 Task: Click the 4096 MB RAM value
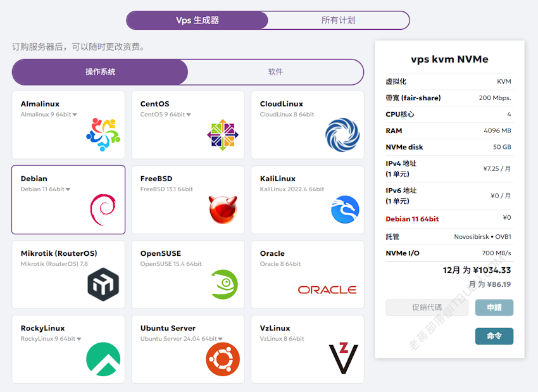tap(497, 131)
